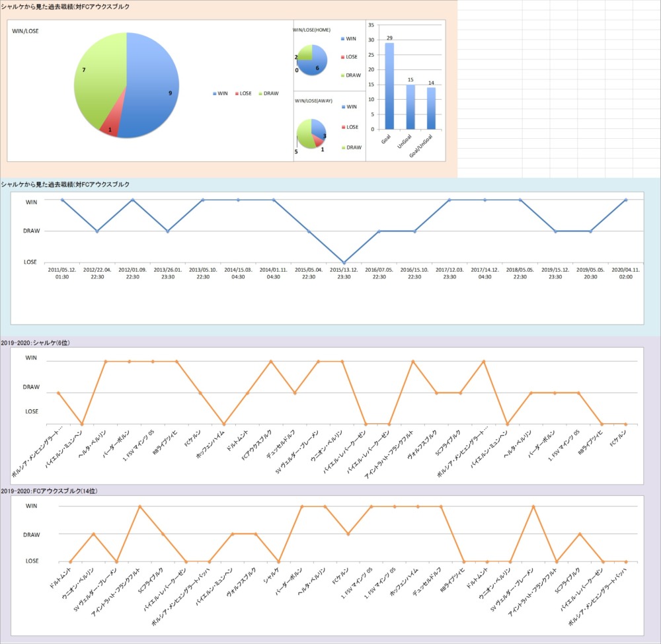Click the Goal bar labeled 29
Image resolution: width=661 pixels, height=644 pixels.
[x=389, y=86]
